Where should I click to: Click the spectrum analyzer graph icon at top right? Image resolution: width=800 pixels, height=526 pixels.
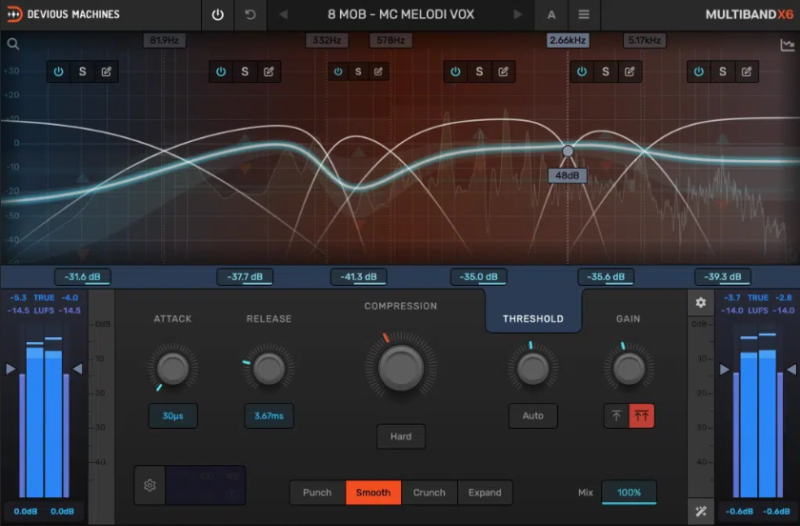click(786, 45)
